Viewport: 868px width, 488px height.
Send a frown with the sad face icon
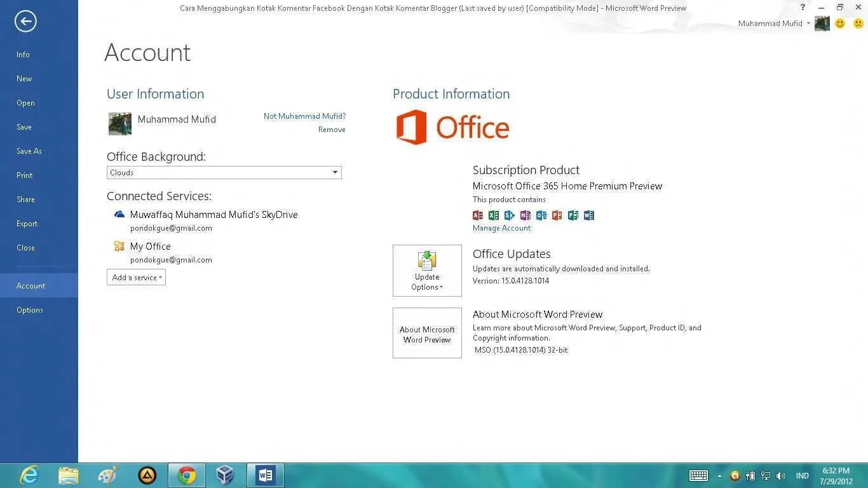click(858, 24)
